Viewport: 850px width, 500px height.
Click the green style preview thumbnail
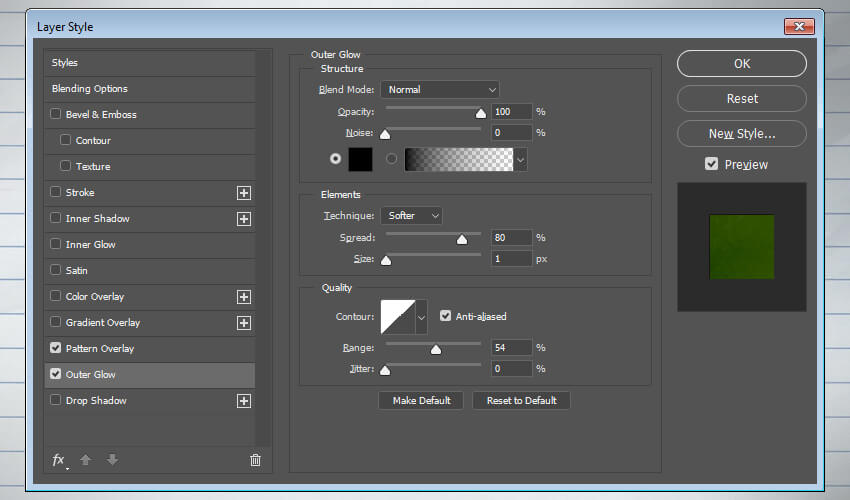click(x=742, y=247)
